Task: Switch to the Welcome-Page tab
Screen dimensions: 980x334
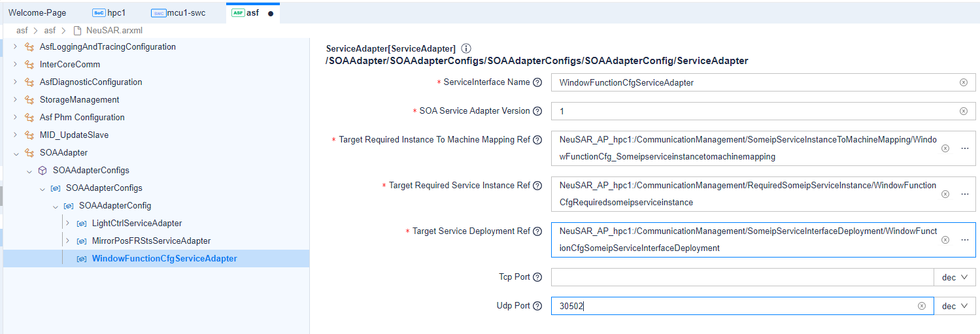Action: pyautogui.click(x=37, y=13)
